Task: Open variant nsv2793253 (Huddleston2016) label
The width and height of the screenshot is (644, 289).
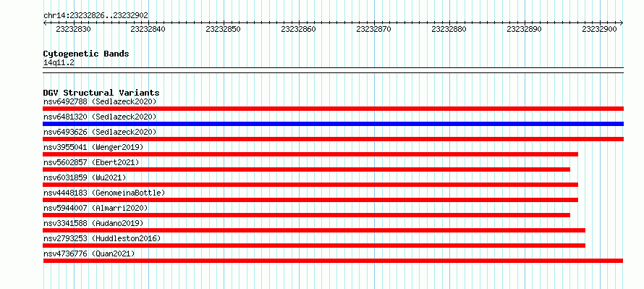Action: pyautogui.click(x=102, y=238)
